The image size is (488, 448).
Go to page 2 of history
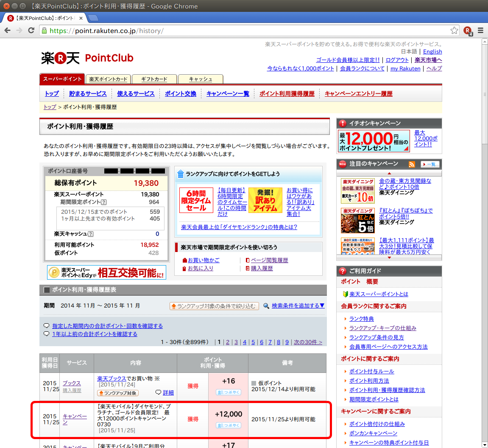228,342
